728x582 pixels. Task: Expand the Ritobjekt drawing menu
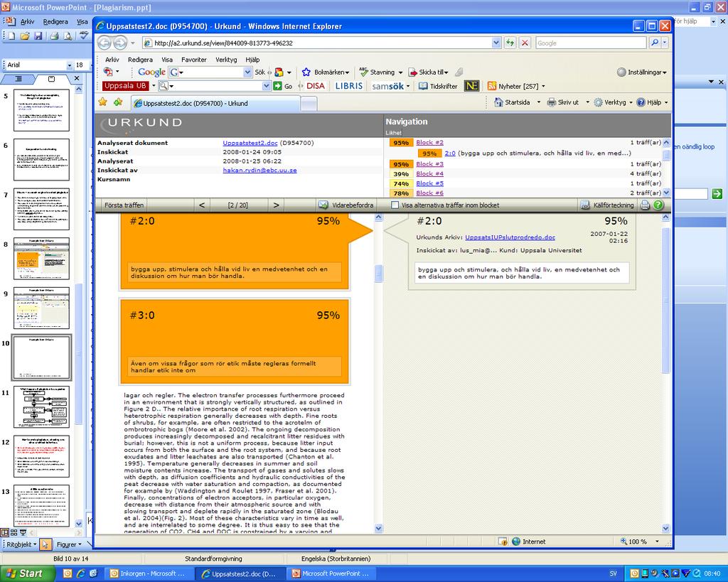click(21, 544)
